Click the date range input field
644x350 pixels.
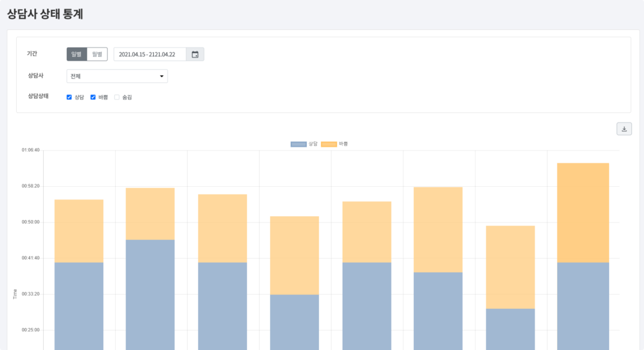click(x=150, y=54)
